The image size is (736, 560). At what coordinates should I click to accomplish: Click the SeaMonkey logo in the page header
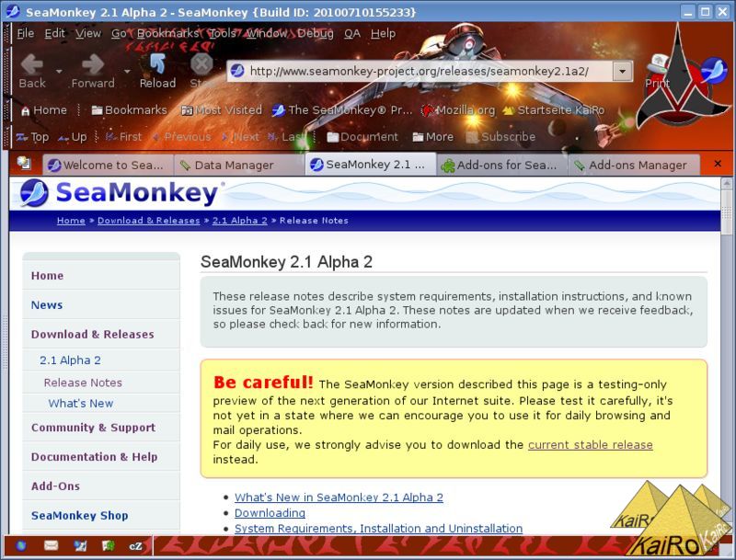(121, 193)
